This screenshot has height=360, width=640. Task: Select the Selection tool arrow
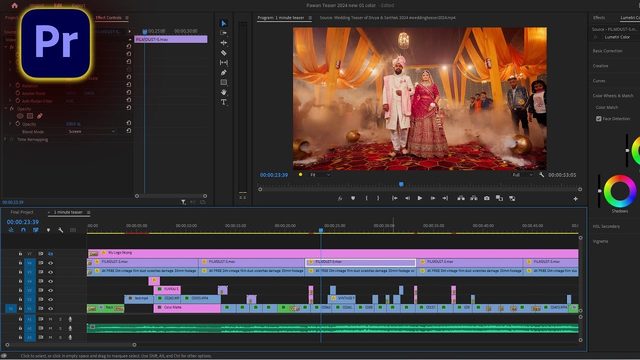coord(224,23)
